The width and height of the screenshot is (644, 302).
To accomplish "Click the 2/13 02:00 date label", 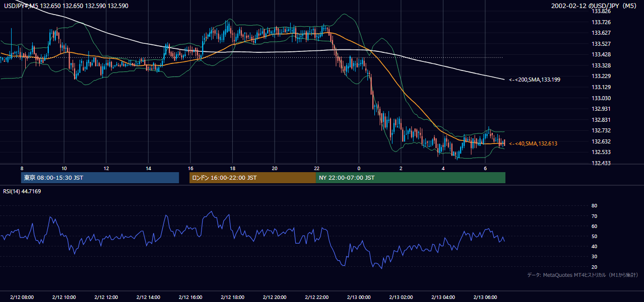I will tap(401, 297).
